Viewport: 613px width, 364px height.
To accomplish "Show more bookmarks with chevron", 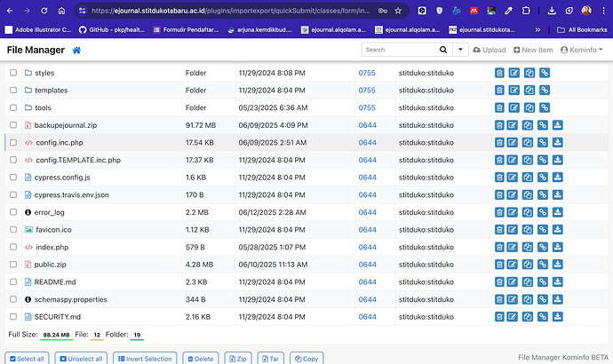I will [x=537, y=29].
